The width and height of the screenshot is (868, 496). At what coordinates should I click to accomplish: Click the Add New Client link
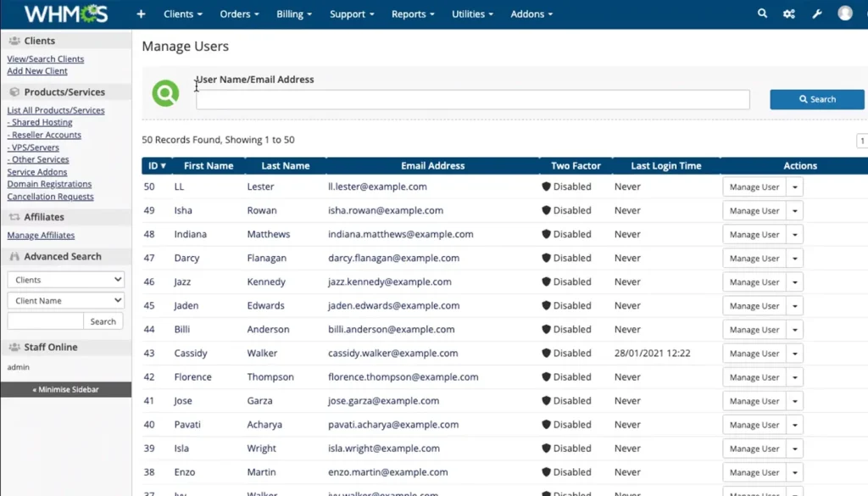[x=36, y=70]
